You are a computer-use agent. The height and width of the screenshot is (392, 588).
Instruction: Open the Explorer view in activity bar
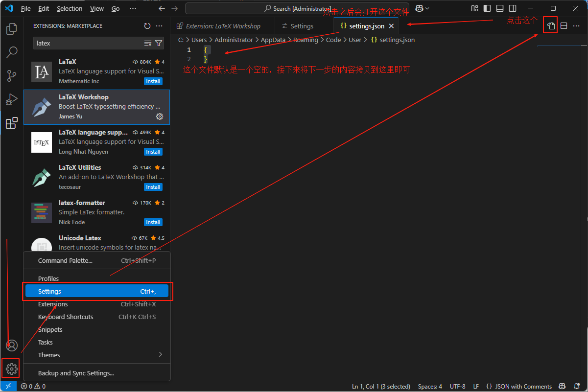(11, 29)
